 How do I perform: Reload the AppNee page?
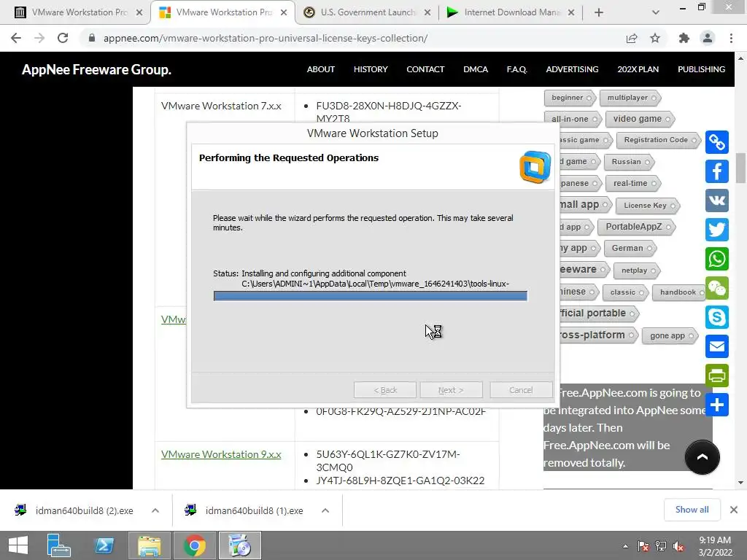[x=63, y=38]
